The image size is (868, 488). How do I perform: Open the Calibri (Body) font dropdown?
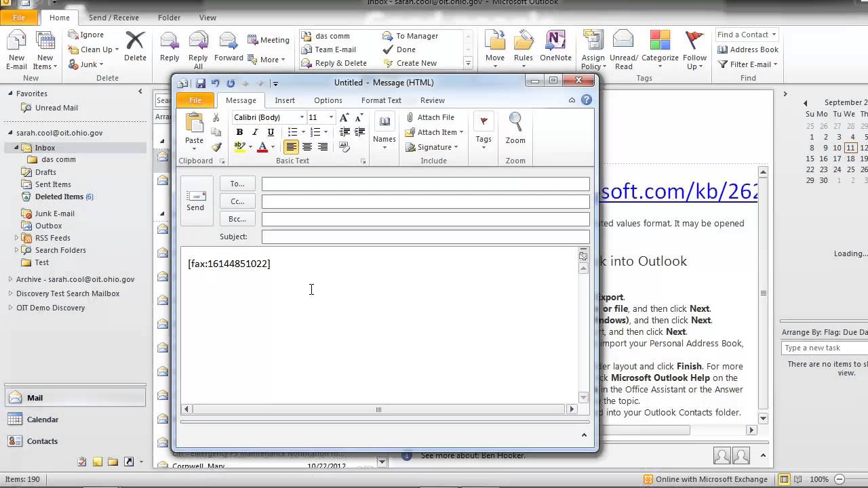tap(302, 117)
